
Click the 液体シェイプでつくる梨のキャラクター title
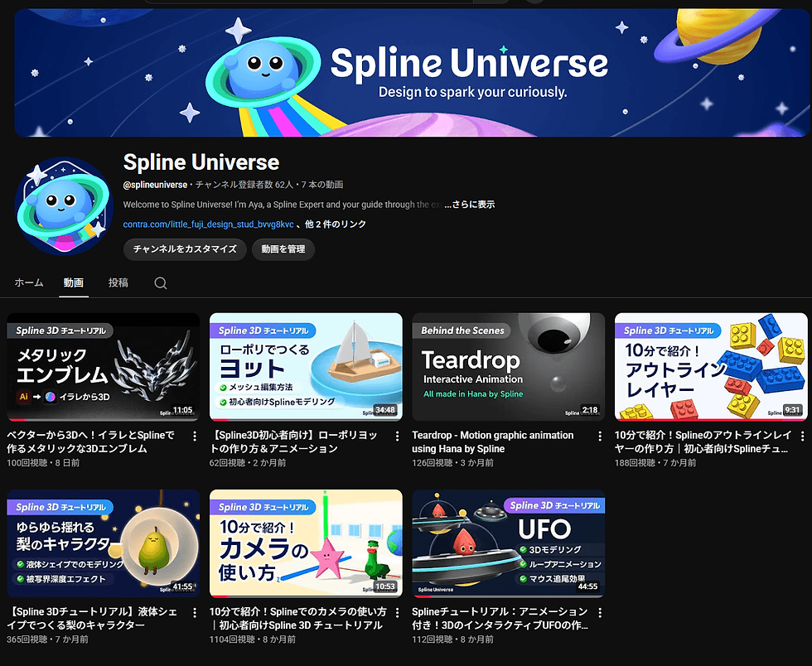coord(92,618)
